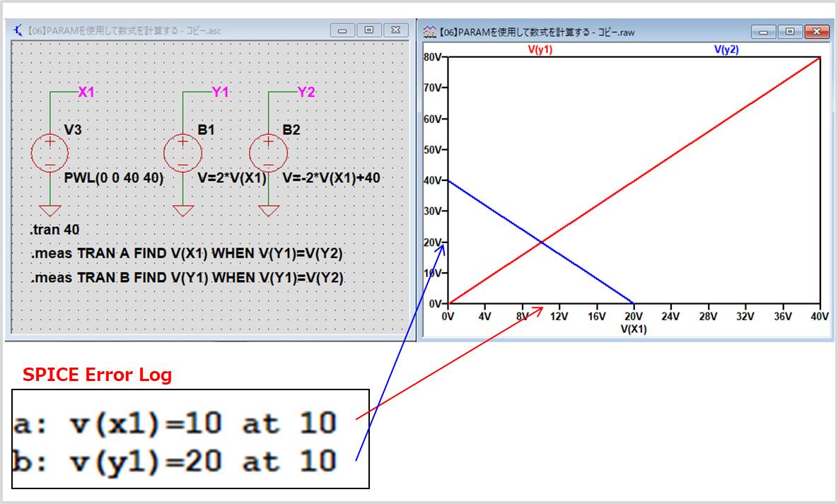
Task: Restore down the waveform window
Action: pos(790,31)
